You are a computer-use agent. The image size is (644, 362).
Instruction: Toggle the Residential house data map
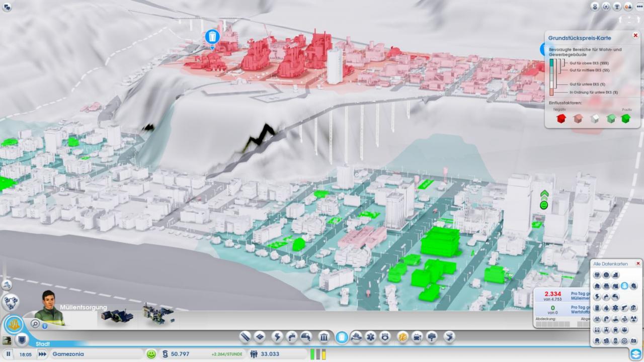click(597, 286)
